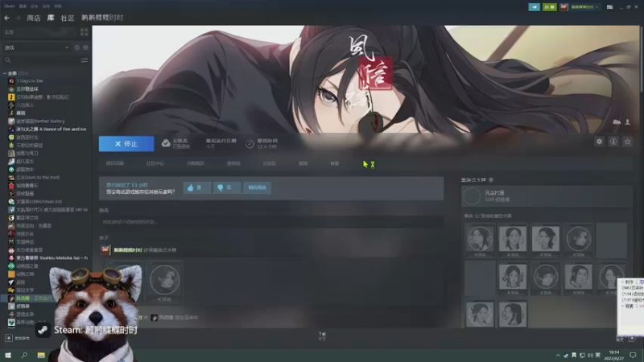Screen dimensions: 644x362
Task: Open File Explorer from taskbar
Action: click(x=41, y=355)
